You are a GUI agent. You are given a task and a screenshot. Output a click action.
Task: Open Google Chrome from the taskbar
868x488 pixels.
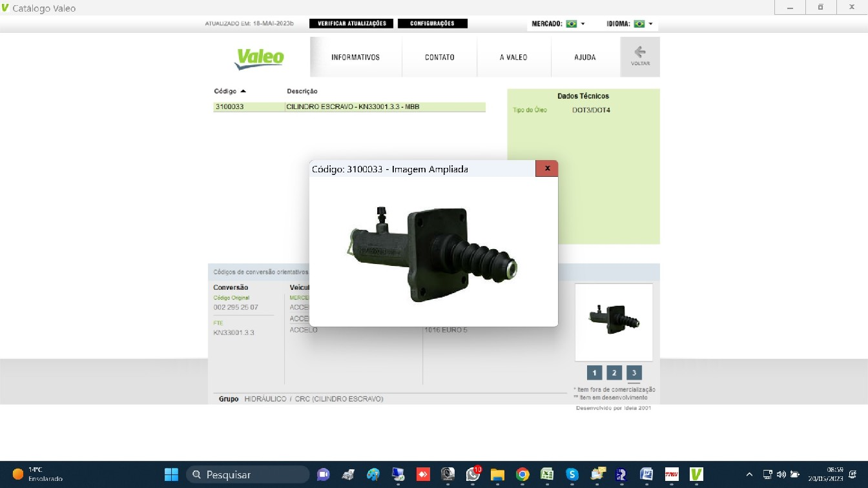(x=522, y=474)
